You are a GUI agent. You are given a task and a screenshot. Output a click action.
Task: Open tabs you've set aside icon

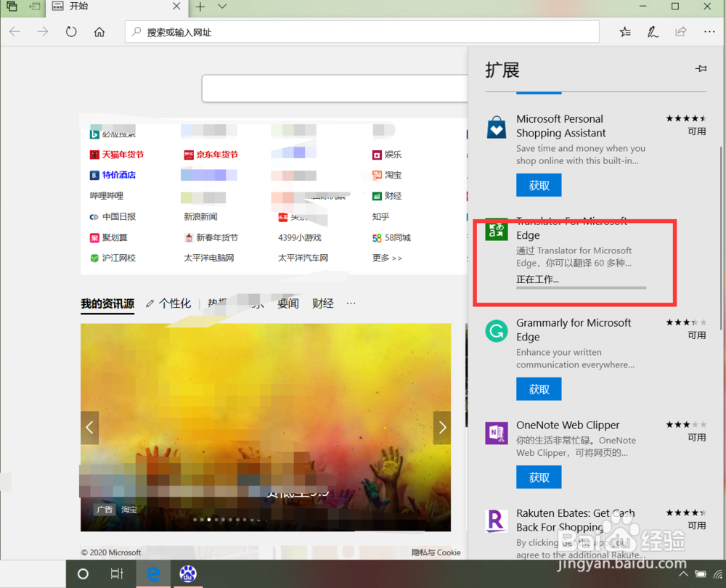[12, 7]
